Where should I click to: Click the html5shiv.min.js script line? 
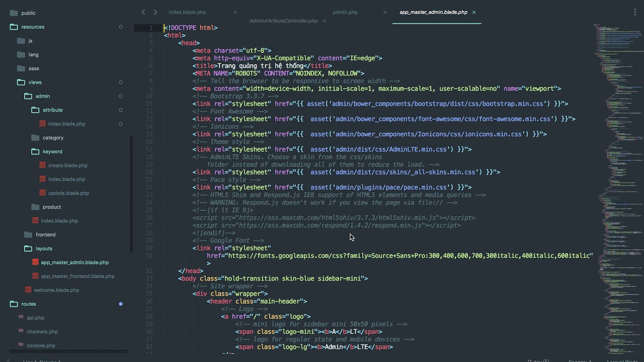point(334,218)
